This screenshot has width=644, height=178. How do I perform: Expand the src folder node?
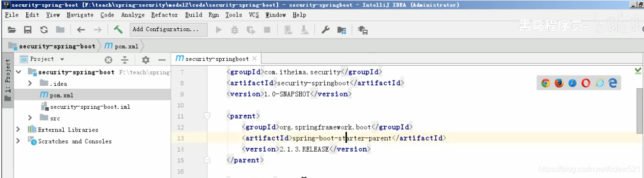pos(30,118)
